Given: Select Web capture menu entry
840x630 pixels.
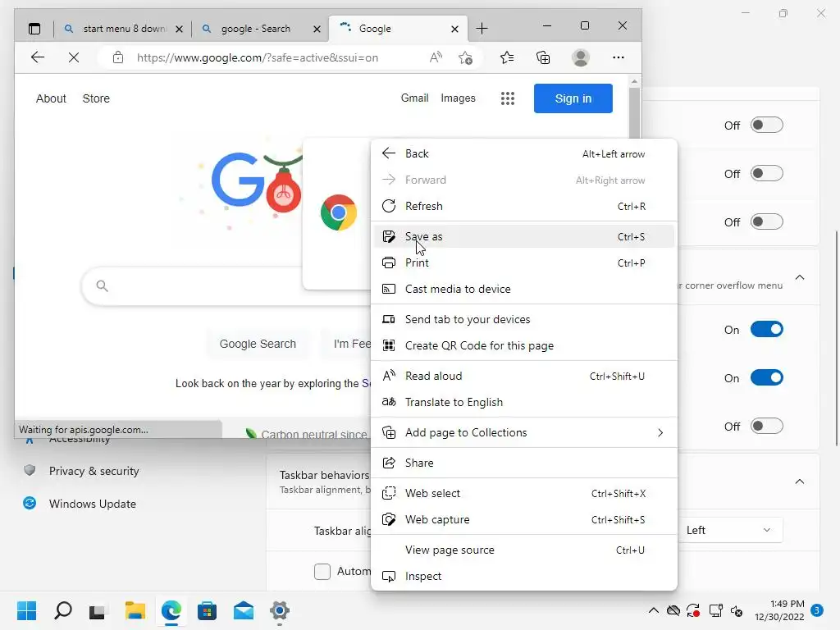Looking at the screenshot, I should tap(524, 519).
